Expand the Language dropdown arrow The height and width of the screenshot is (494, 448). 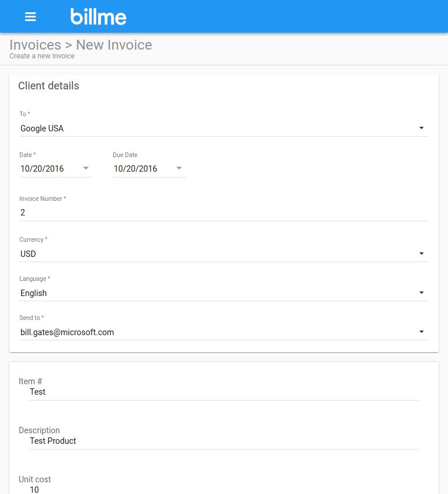(421, 293)
